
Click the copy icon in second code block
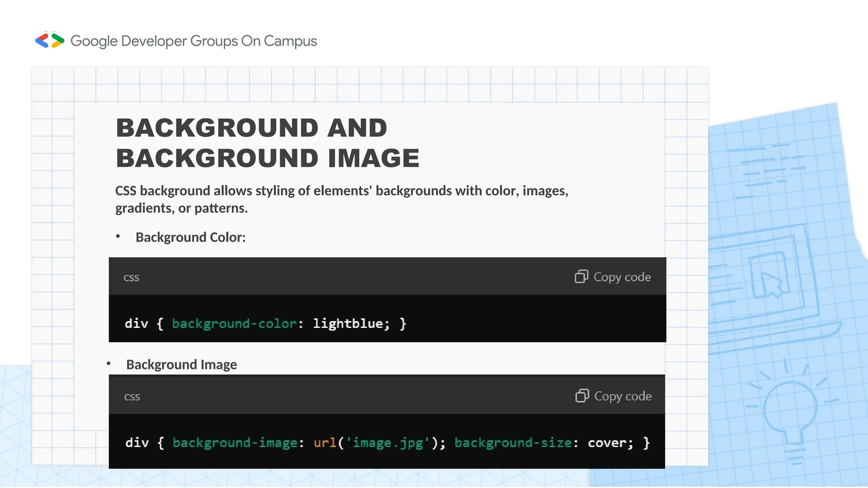coord(582,396)
